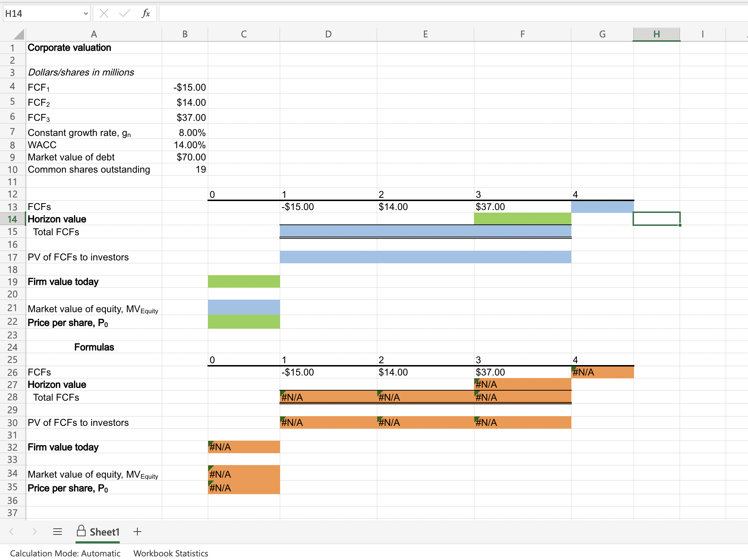The height and width of the screenshot is (560, 748).
Task: Click the plus icon to add a new sheet
Action: pyautogui.click(x=137, y=532)
